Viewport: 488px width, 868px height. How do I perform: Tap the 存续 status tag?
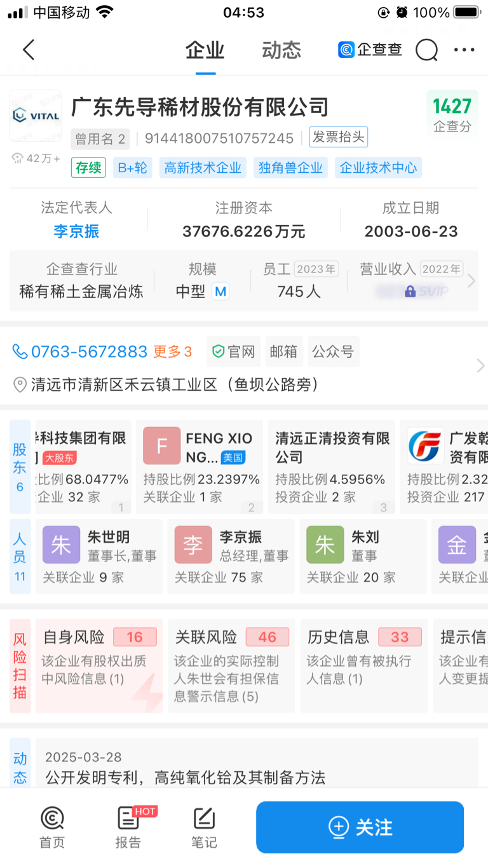[x=89, y=168]
